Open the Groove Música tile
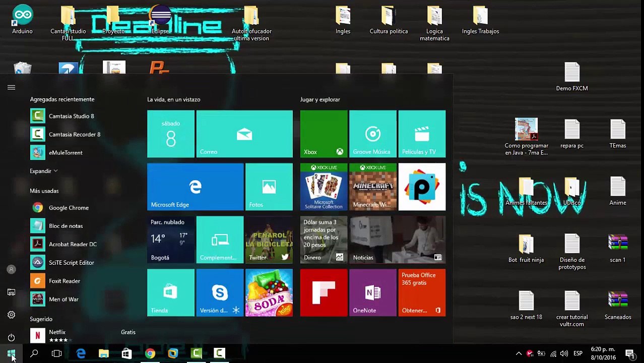This screenshot has height=363, width=644. (373, 134)
